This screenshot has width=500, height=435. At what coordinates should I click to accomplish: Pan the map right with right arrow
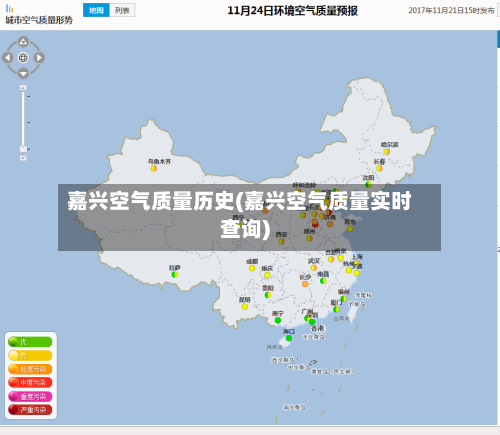click(39, 57)
